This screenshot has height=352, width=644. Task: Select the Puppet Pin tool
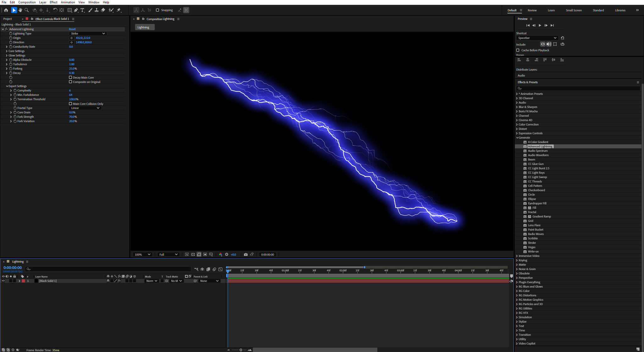(119, 10)
